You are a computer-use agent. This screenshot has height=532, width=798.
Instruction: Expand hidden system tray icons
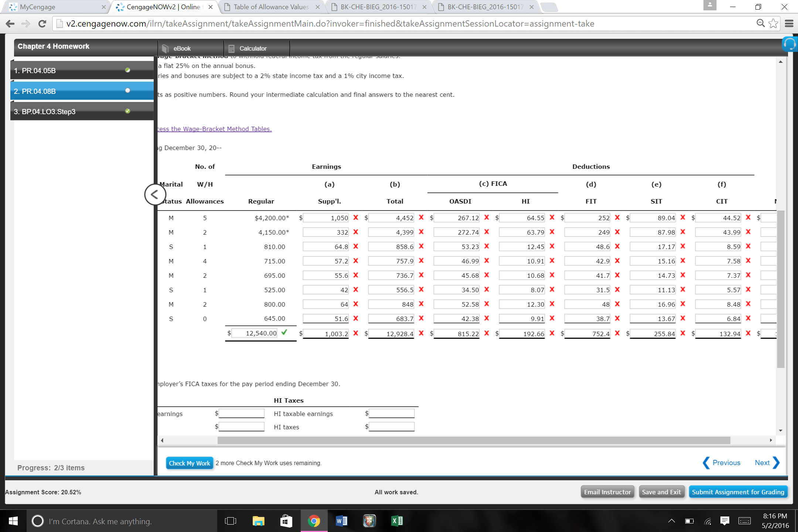(x=671, y=521)
